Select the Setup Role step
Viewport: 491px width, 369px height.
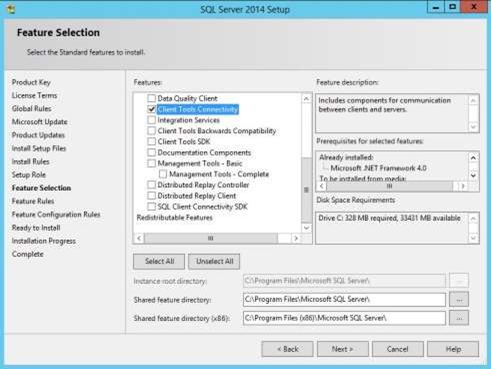pos(29,175)
